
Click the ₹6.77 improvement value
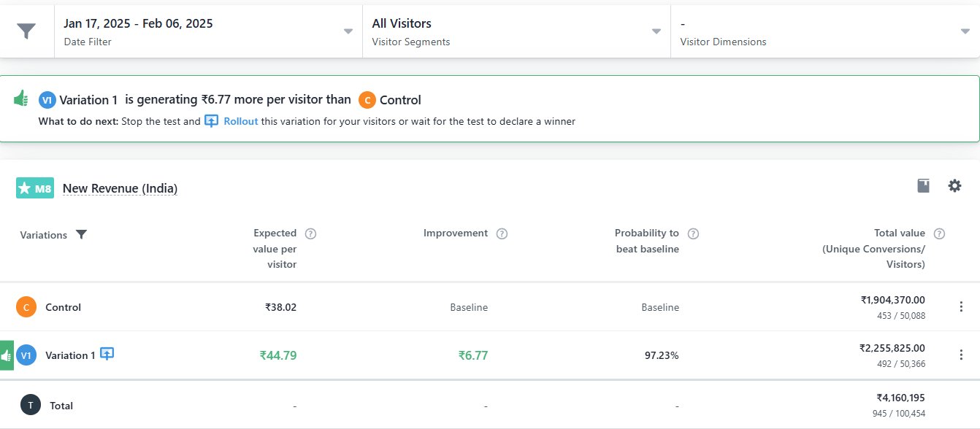472,355
